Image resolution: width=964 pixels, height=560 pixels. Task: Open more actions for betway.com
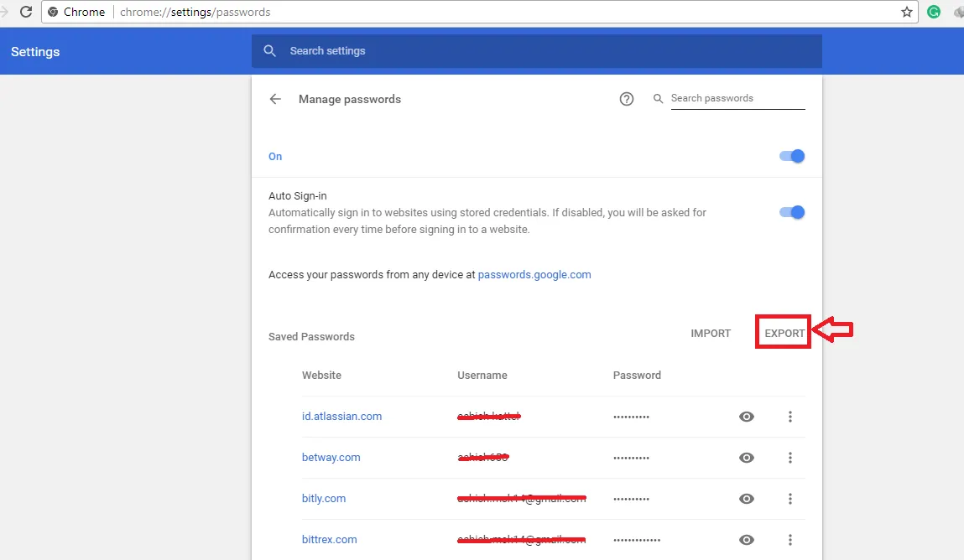pyautogui.click(x=790, y=458)
